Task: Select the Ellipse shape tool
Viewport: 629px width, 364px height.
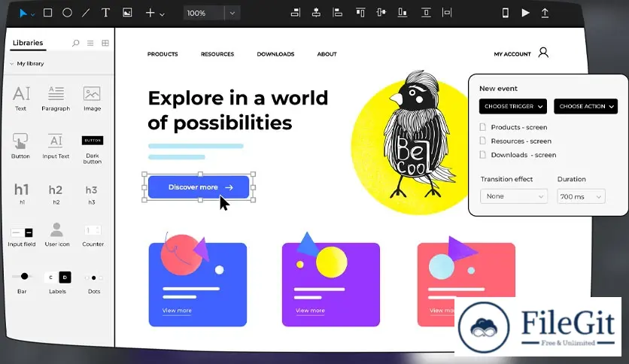Action: 67,13
